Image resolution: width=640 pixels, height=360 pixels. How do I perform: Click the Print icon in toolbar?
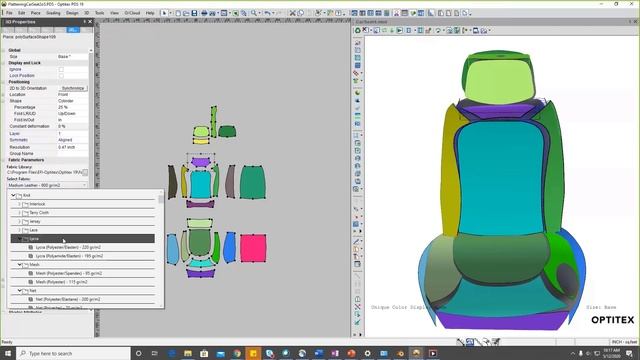204,13
